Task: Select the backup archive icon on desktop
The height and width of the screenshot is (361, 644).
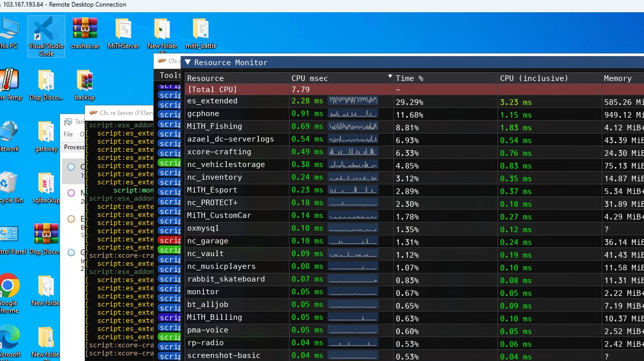Action: 84,85
